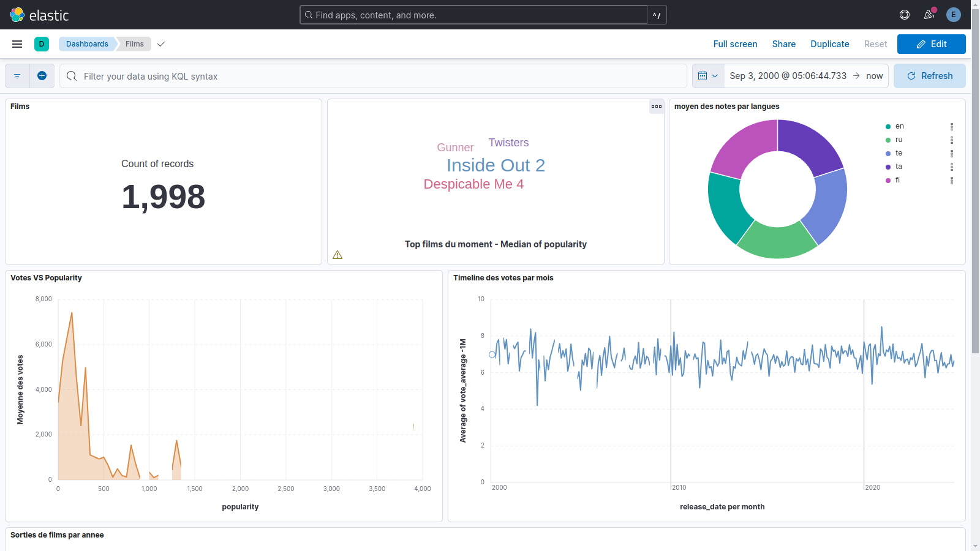
Task: Click the green D space icon
Action: 42,44
